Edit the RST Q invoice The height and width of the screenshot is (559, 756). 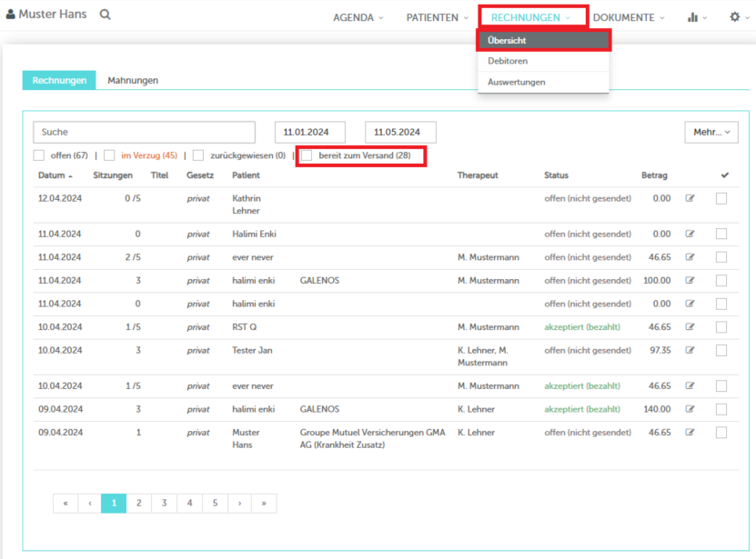(x=690, y=326)
